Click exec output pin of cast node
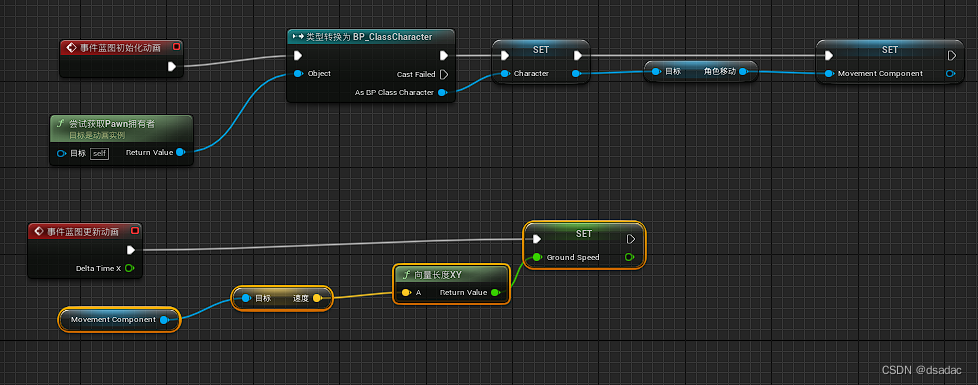 click(443, 56)
